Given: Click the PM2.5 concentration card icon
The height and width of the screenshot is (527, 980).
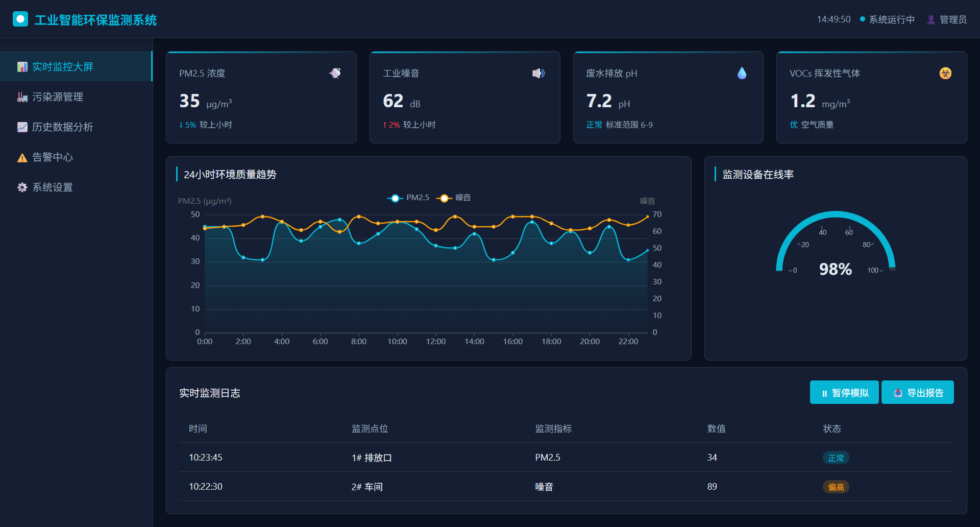Looking at the screenshot, I should (x=335, y=73).
